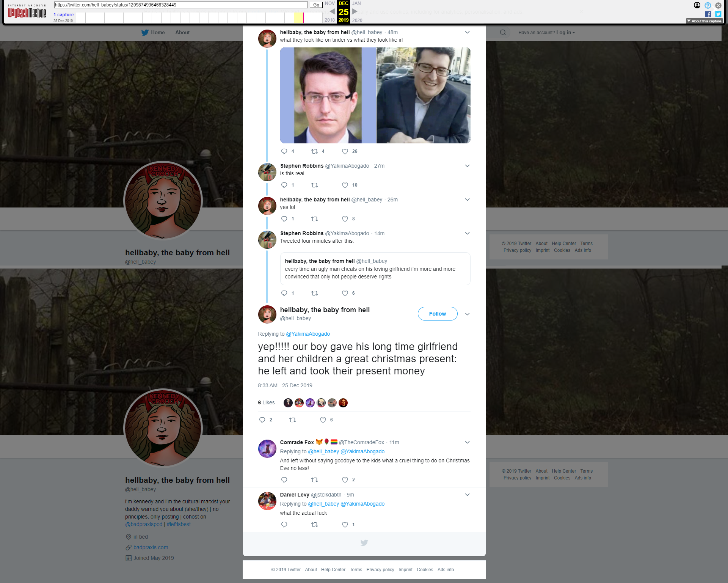Screen dimensions: 728x583
Task: Open the tinder profile photo on left
Action: point(328,95)
